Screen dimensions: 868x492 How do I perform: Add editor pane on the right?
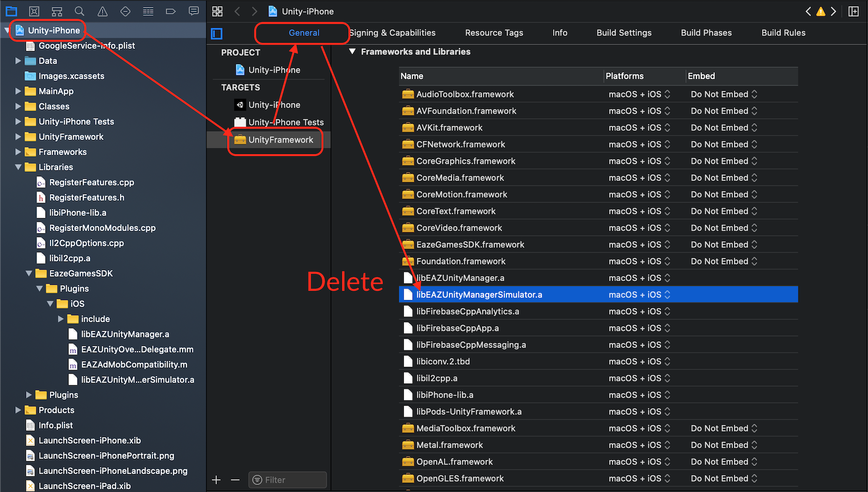click(853, 11)
